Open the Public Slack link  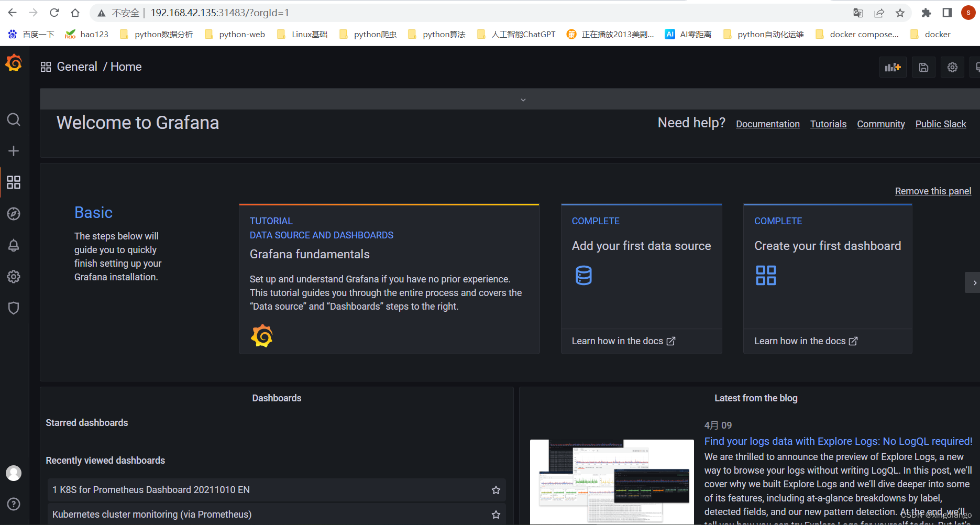click(x=941, y=124)
